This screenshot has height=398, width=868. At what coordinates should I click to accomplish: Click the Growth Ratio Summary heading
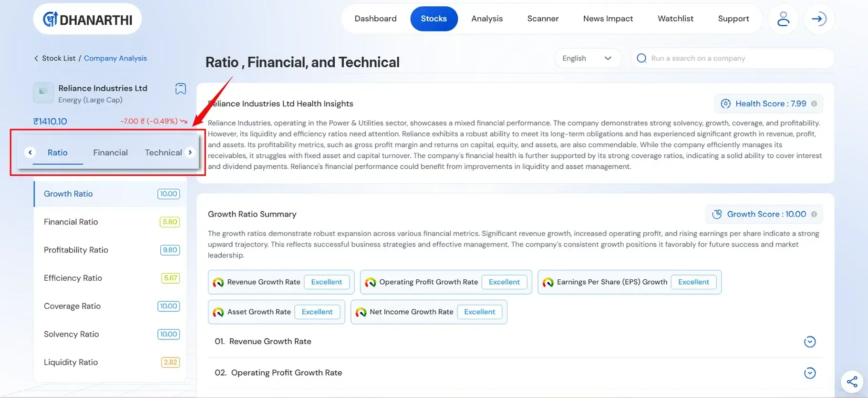pos(252,214)
